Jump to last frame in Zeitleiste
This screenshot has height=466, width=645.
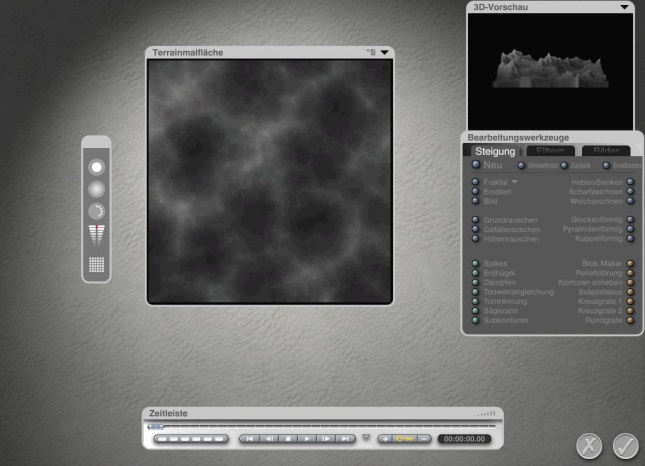point(346,439)
